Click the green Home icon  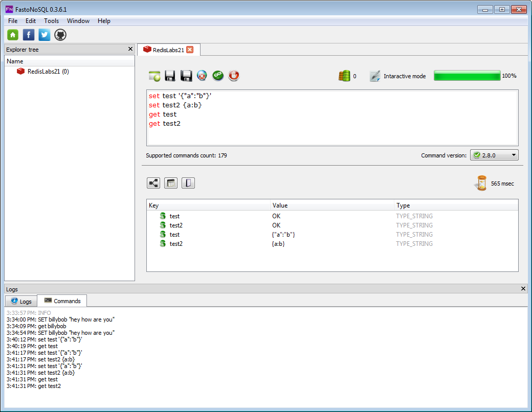13,35
